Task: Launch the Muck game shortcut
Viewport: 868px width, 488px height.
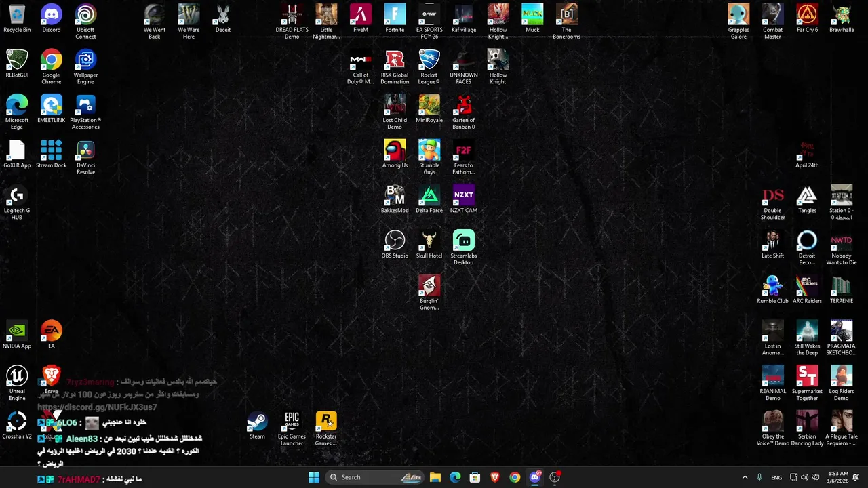Action: 532,19
